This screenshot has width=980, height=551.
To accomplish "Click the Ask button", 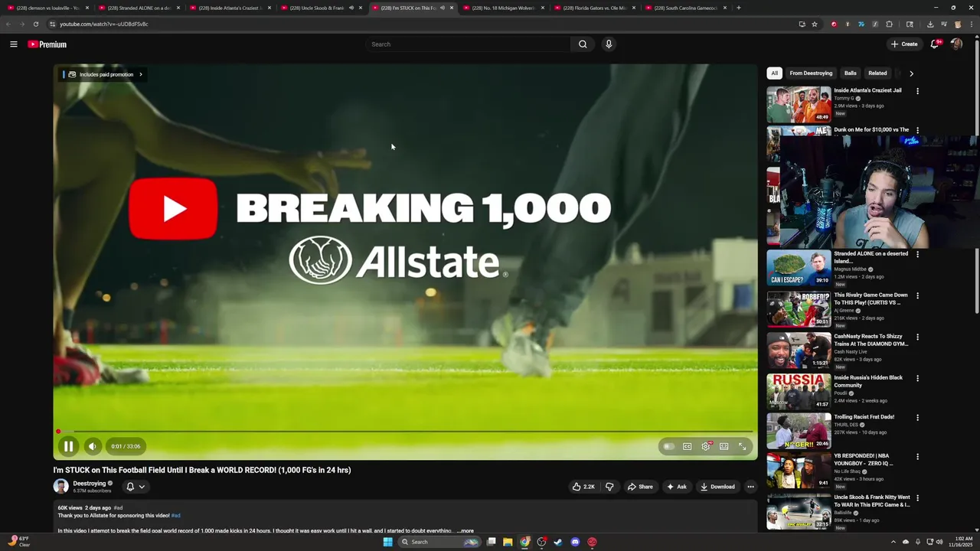I will coord(677,487).
